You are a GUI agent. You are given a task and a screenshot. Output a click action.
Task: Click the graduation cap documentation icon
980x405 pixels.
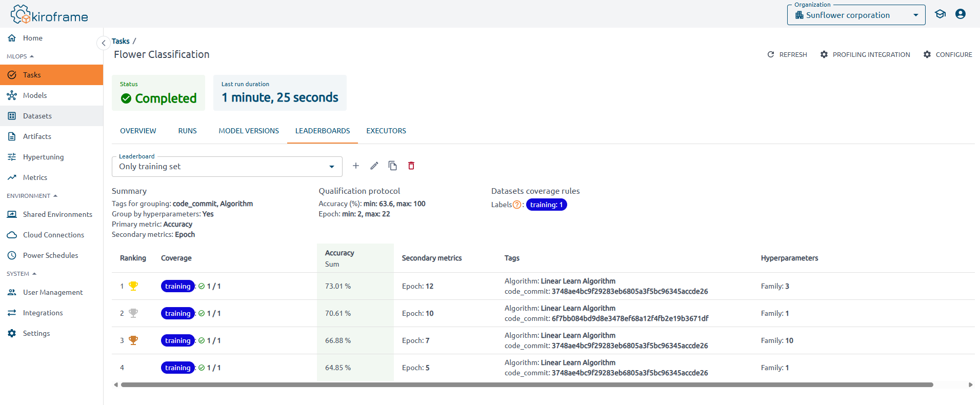(x=940, y=14)
